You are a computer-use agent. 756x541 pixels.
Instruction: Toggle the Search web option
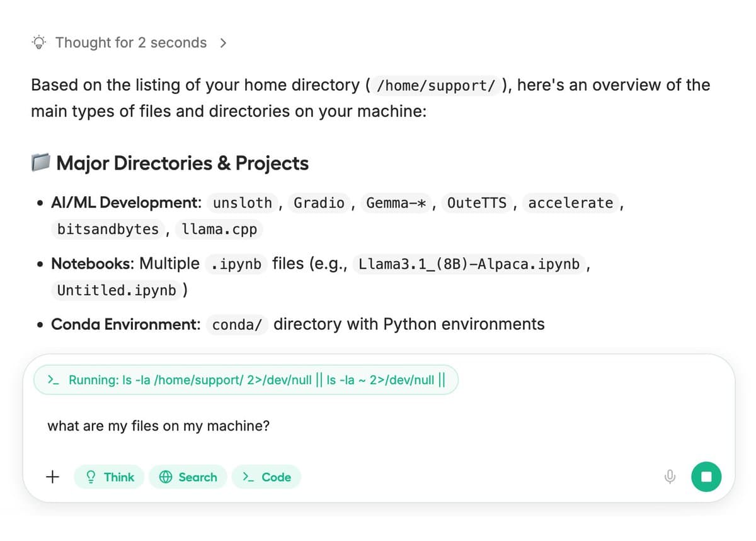[190, 477]
